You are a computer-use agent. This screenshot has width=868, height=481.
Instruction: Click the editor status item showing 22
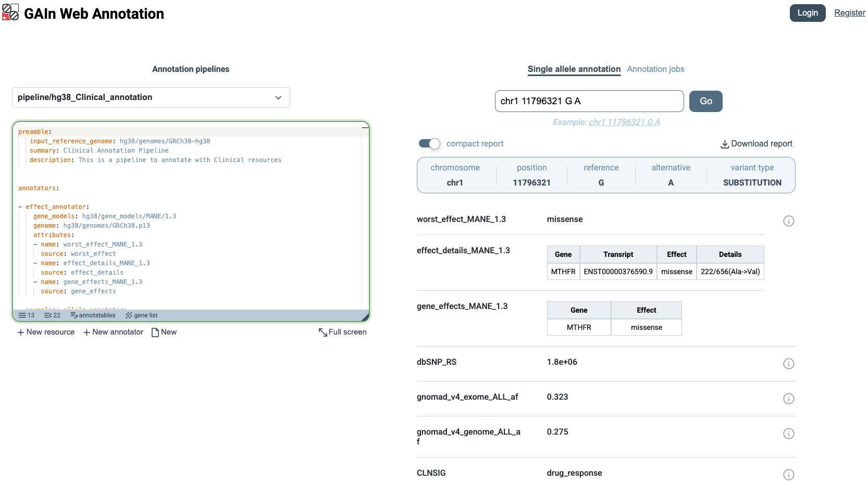tap(53, 315)
